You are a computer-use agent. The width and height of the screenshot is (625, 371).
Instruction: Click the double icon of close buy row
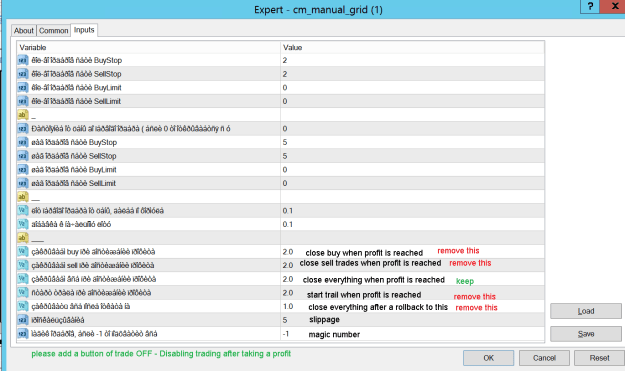point(23,251)
